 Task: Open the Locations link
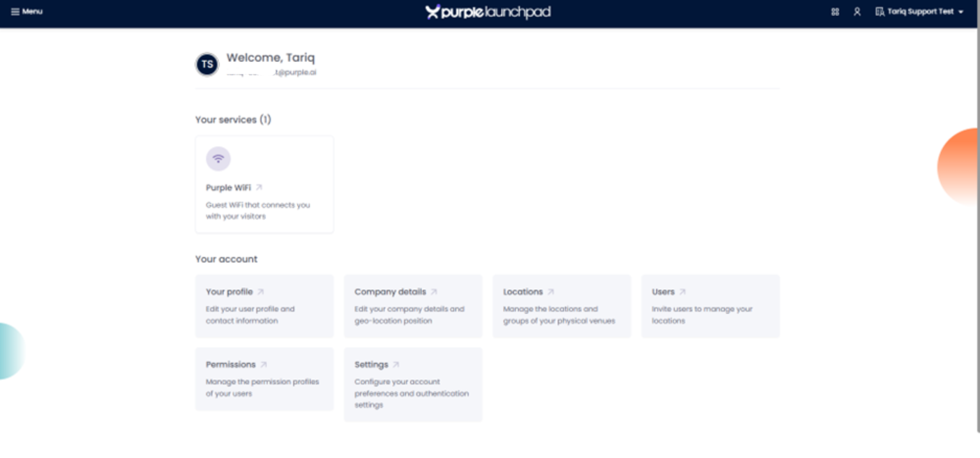coord(523,292)
